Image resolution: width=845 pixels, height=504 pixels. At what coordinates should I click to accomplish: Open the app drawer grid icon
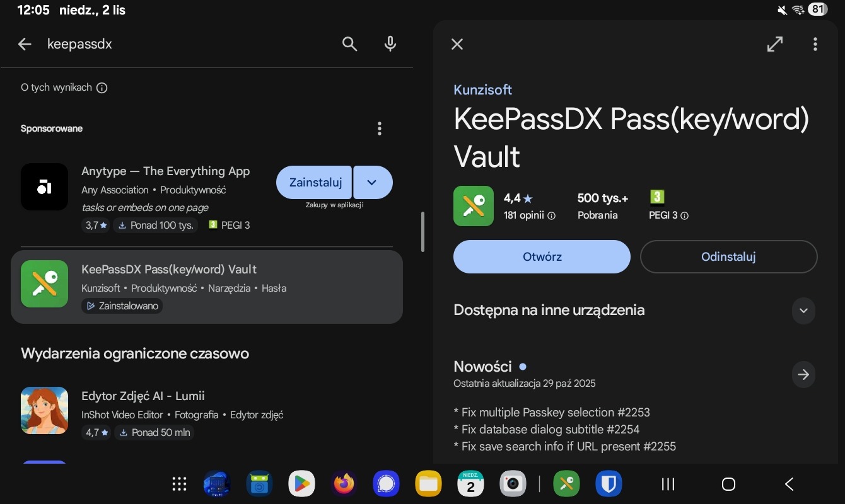(x=180, y=484)
